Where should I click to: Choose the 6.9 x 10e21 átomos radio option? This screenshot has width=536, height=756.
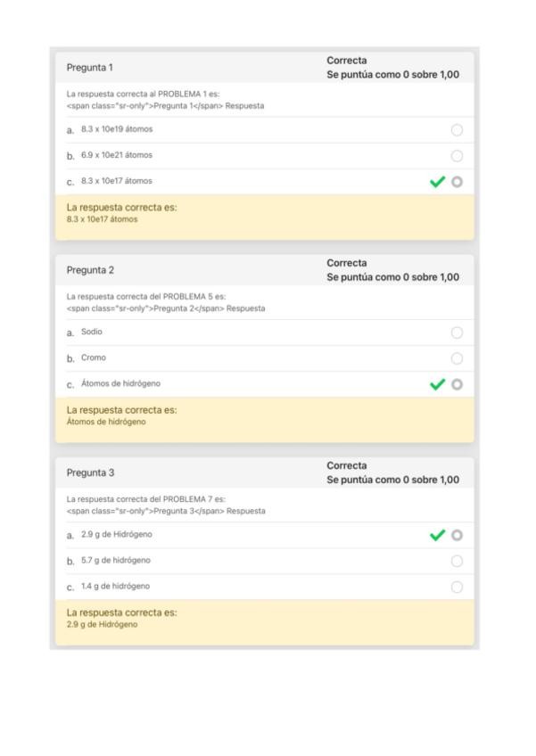458,156
